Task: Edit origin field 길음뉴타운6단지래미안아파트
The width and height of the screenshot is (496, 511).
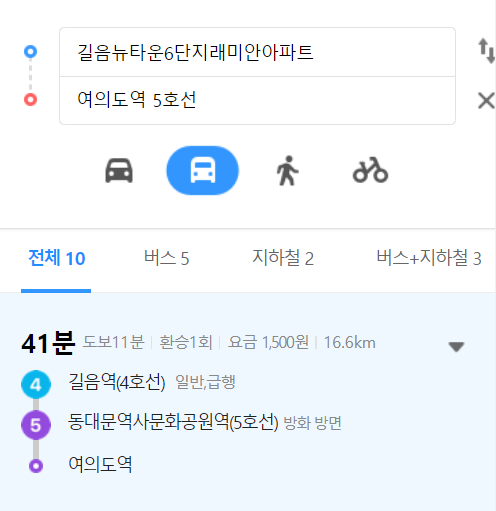Action: pos(257,52)
